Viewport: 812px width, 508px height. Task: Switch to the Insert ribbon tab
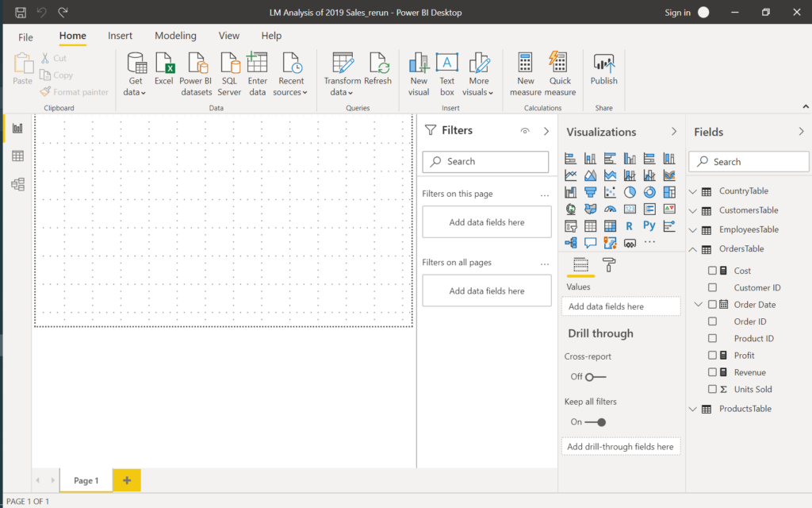pos(121,36)
